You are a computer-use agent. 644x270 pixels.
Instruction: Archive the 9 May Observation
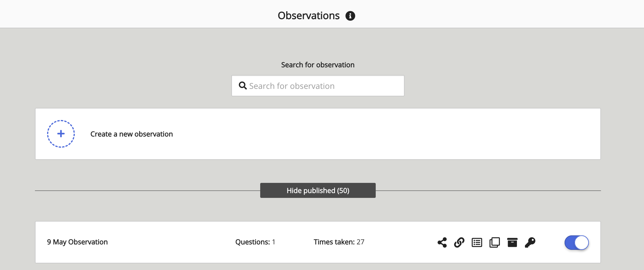(512, 243)
